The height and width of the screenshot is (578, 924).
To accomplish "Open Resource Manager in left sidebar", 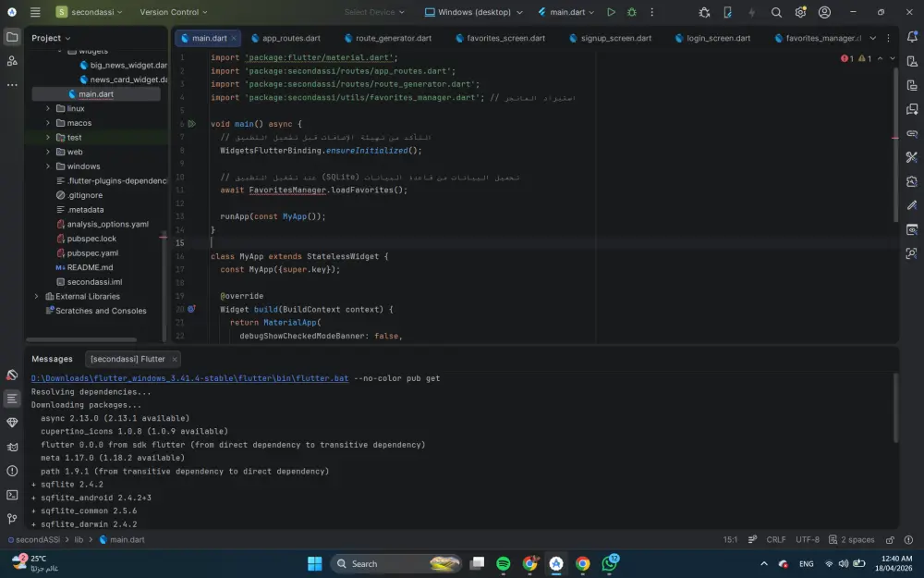I will click(12, 61).
